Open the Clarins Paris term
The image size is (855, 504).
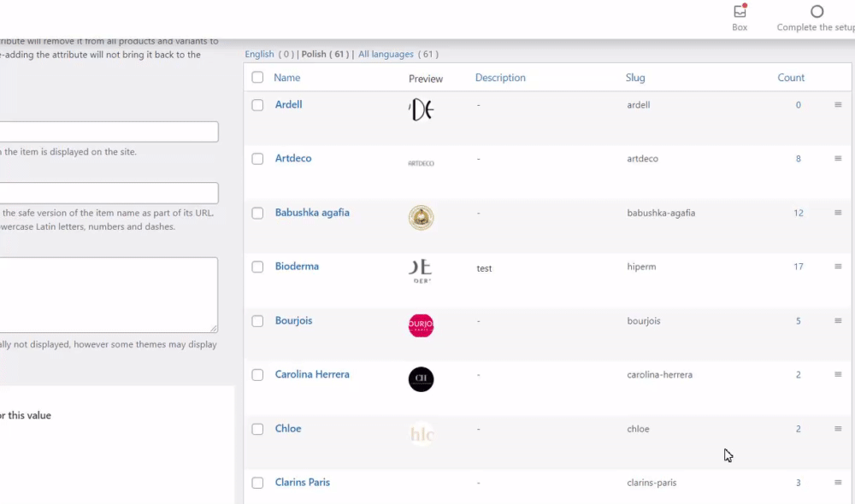(302, 482)
